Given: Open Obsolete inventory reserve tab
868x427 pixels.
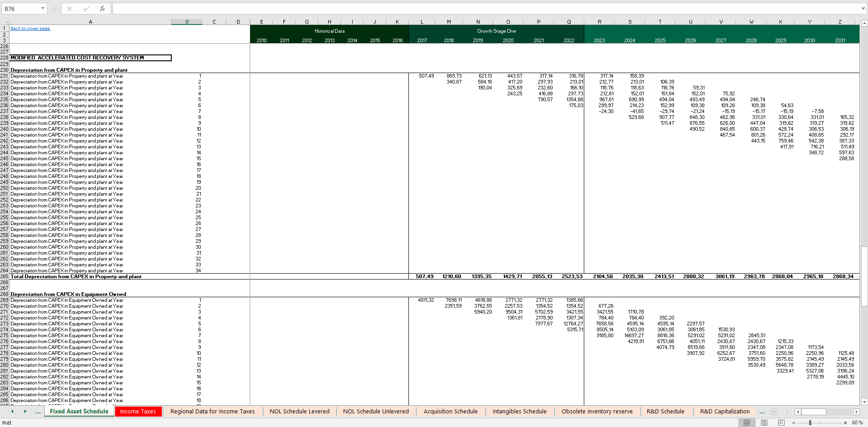Looking at the screenshot, I should coord(597,412).
